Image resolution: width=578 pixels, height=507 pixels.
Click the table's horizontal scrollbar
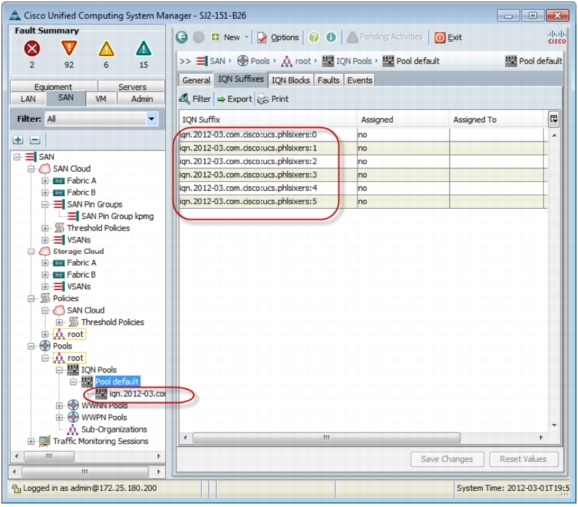coord(326,438)
